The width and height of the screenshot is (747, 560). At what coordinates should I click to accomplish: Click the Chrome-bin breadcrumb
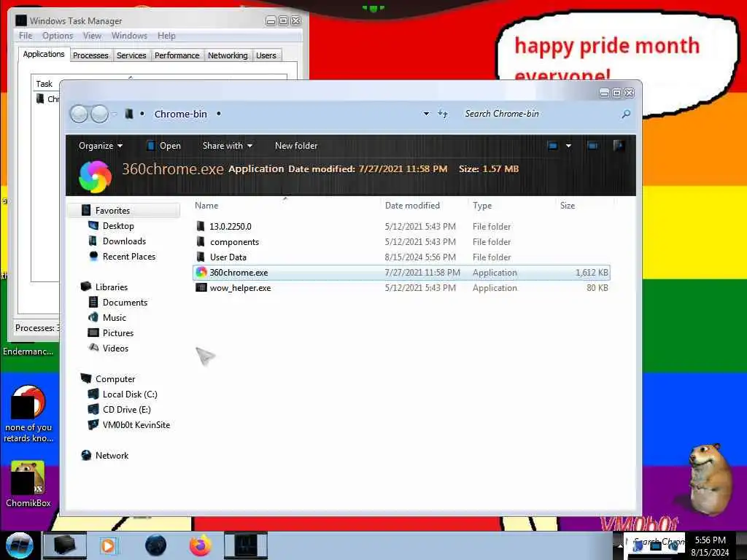pos(181,114)
